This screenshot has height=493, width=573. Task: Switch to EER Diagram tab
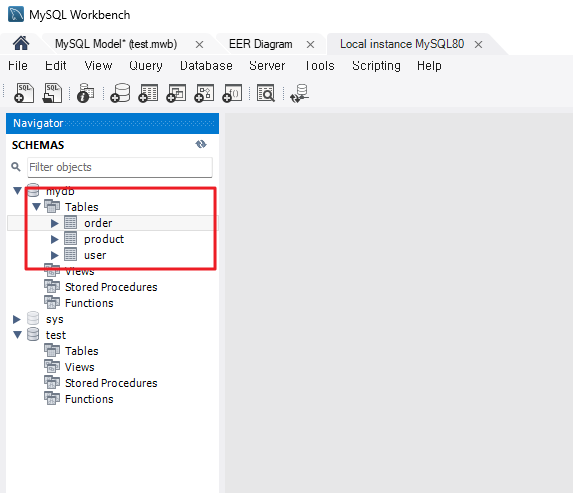point(261,44)
